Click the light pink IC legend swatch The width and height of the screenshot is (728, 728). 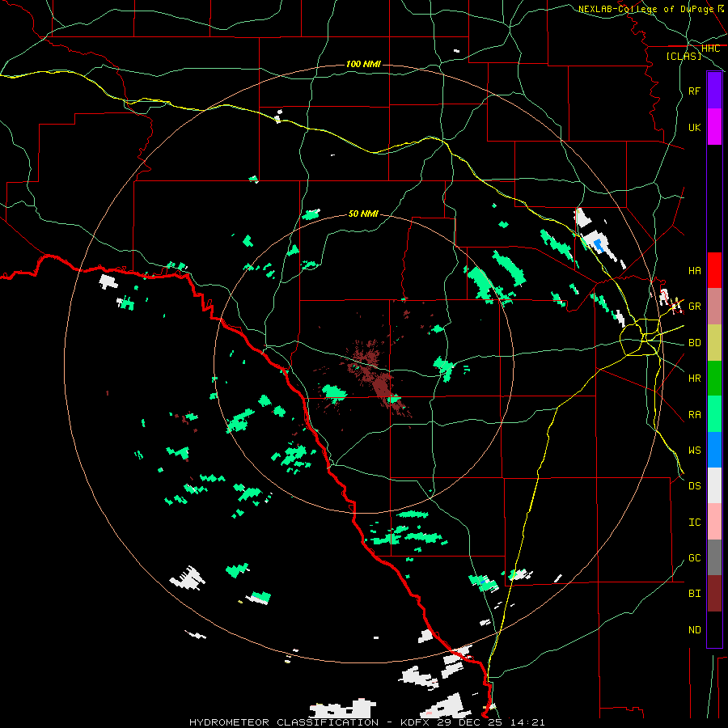point(714,522)
